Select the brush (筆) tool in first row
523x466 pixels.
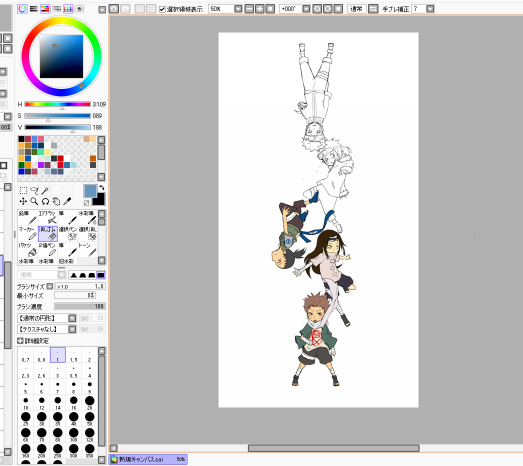click(68, 217)
